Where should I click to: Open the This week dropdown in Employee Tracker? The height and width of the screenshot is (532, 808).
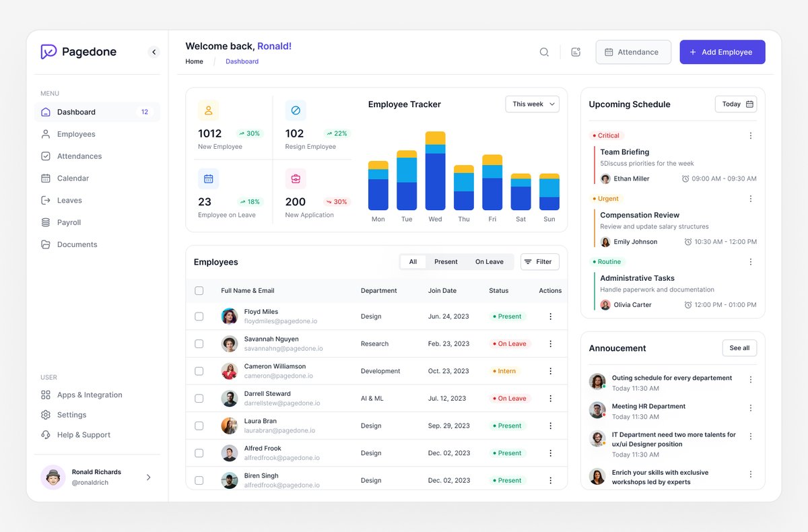(532, 104)
